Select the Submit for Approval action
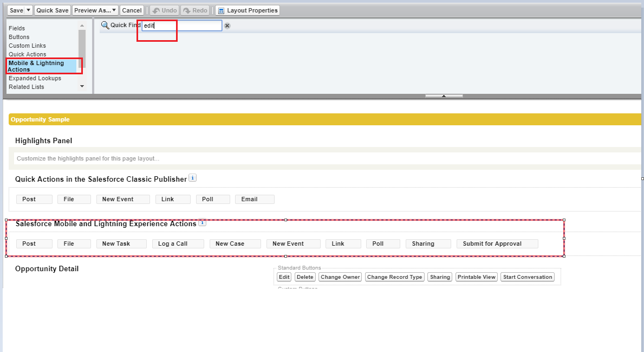The image size is (644, 352). 492,244
